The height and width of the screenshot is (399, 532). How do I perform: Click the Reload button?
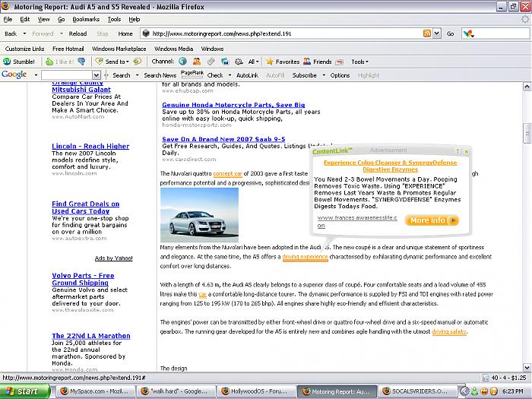point(78,33)
